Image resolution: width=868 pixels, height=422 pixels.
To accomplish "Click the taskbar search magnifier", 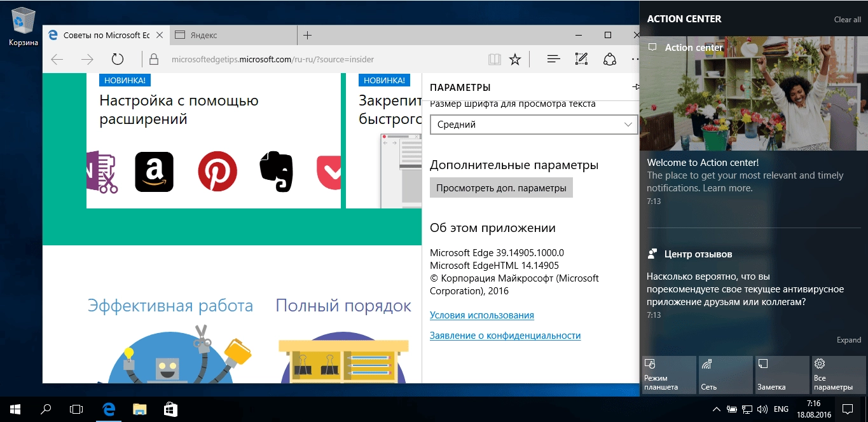I will click(x=46, y=409).
